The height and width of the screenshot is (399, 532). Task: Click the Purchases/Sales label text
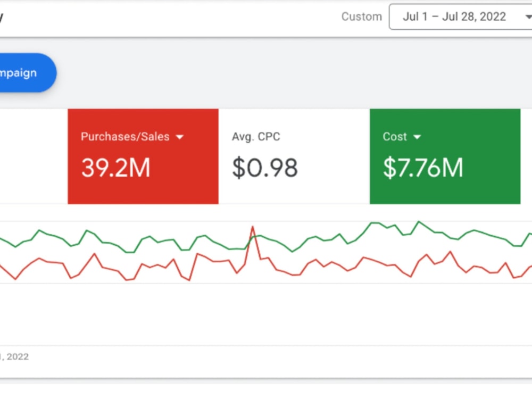[x=125, y=137]
